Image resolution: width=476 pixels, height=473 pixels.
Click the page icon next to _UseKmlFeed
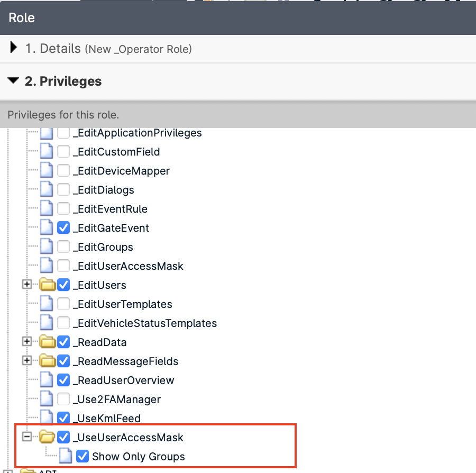point(47,419)
